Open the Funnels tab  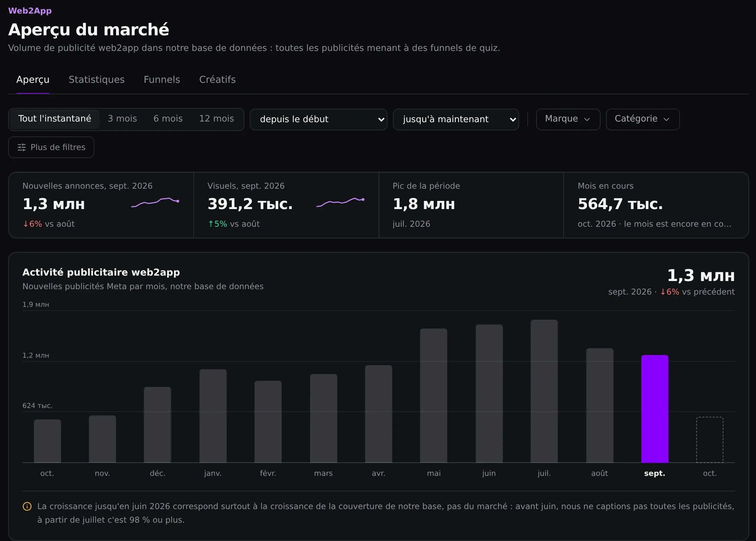pyautogui.click(x=162, y=80)
